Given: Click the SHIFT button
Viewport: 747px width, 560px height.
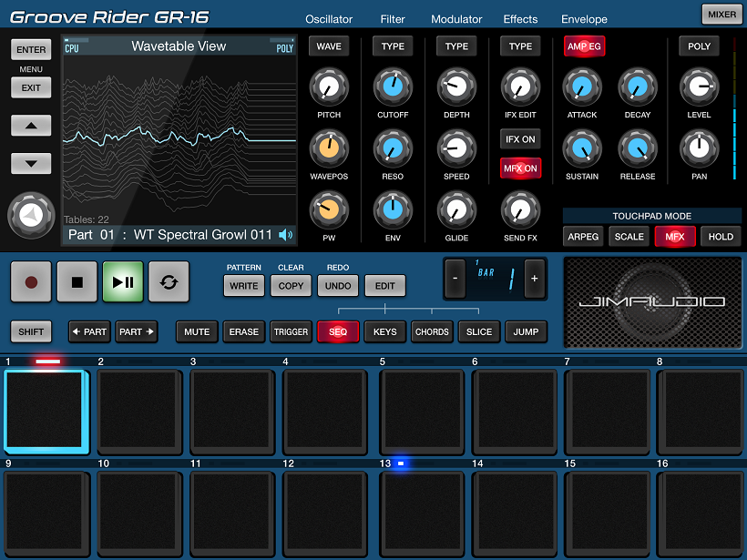Looking at the screenshot, I should click(x=31, y=331).
